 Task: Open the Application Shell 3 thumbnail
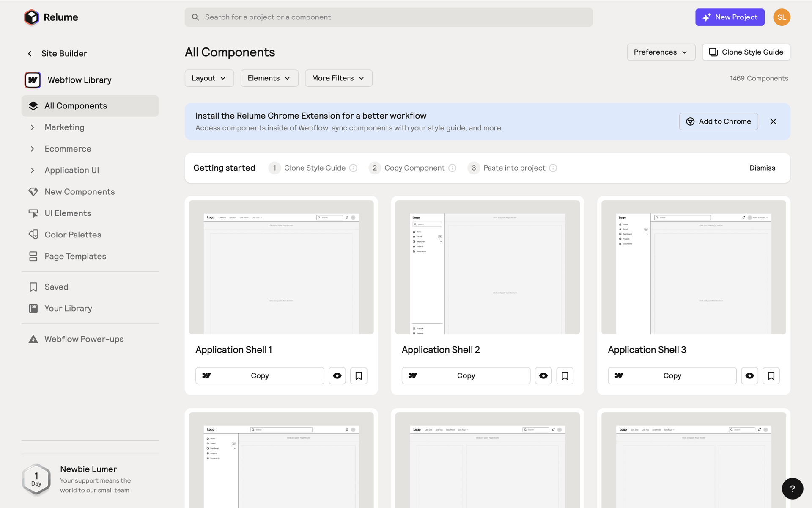tap(694, 267)
